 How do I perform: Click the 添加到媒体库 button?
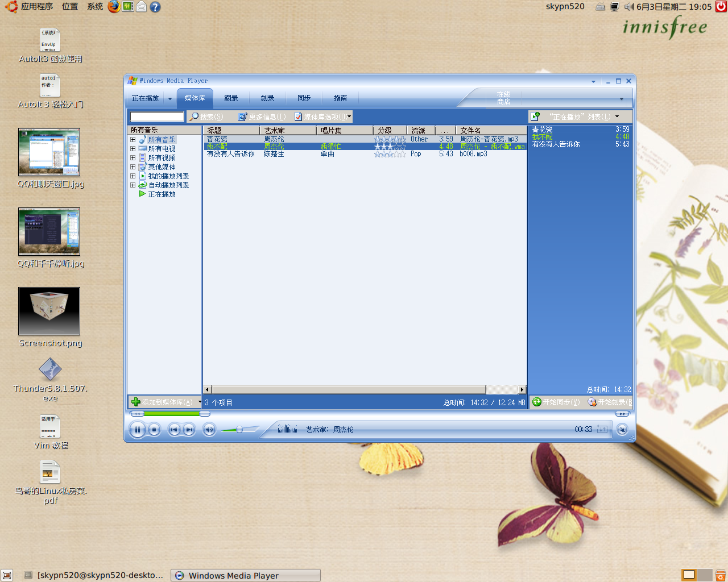(163, 402)
